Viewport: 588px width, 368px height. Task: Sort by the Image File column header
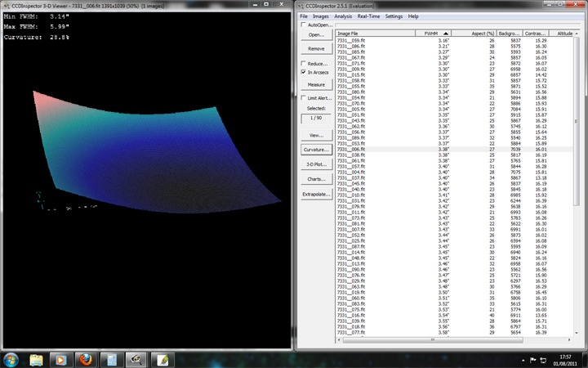coord(376,34)
